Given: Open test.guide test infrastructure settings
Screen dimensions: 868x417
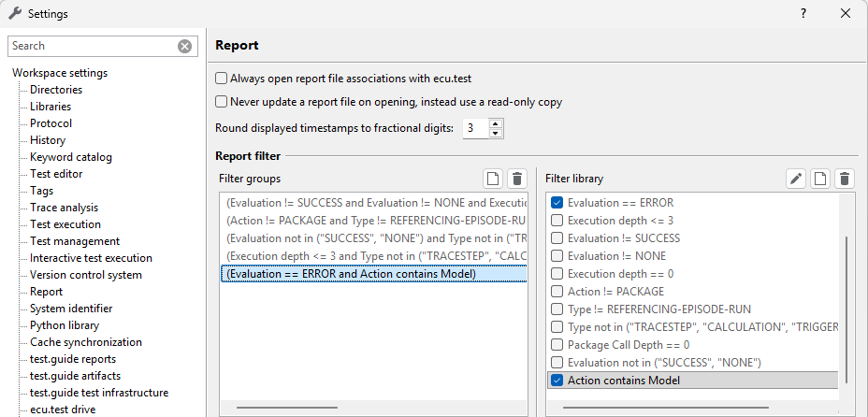Looking at the screenshot, I should (99, 393).
